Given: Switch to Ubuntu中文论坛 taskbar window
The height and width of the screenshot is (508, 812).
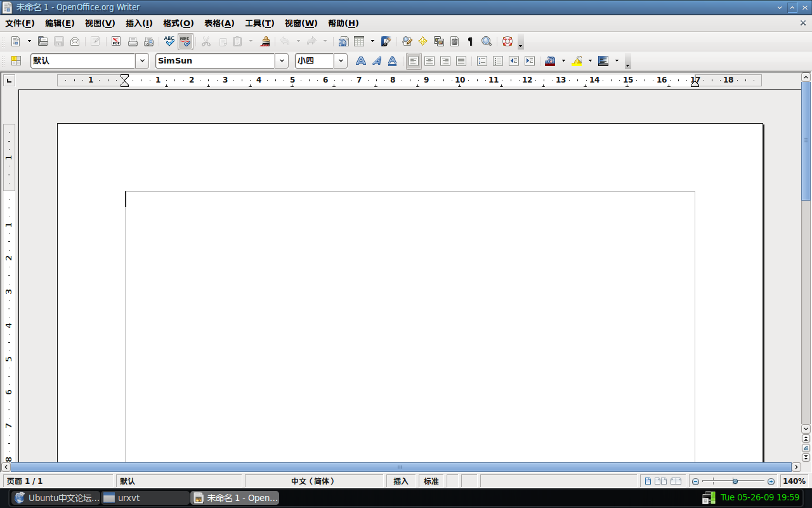Looking at the screenshot, I should 56,498.
